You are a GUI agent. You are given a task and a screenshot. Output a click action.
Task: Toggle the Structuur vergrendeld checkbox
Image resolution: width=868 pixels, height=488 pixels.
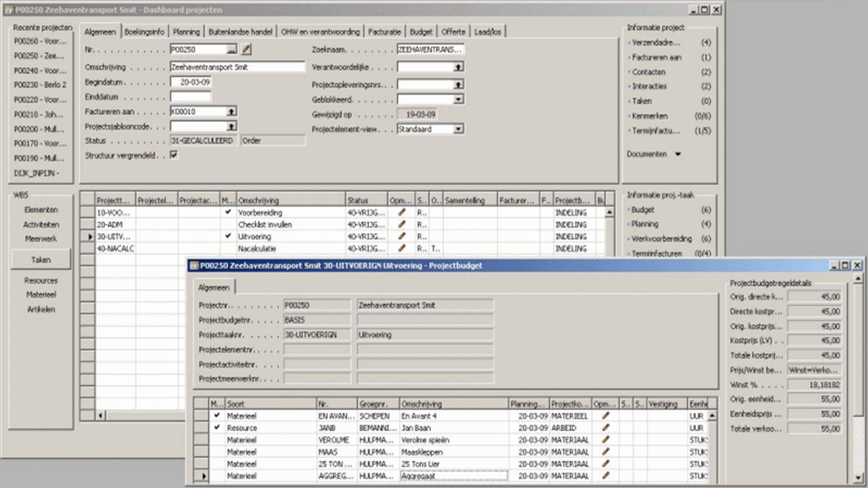tap(174, 155)
